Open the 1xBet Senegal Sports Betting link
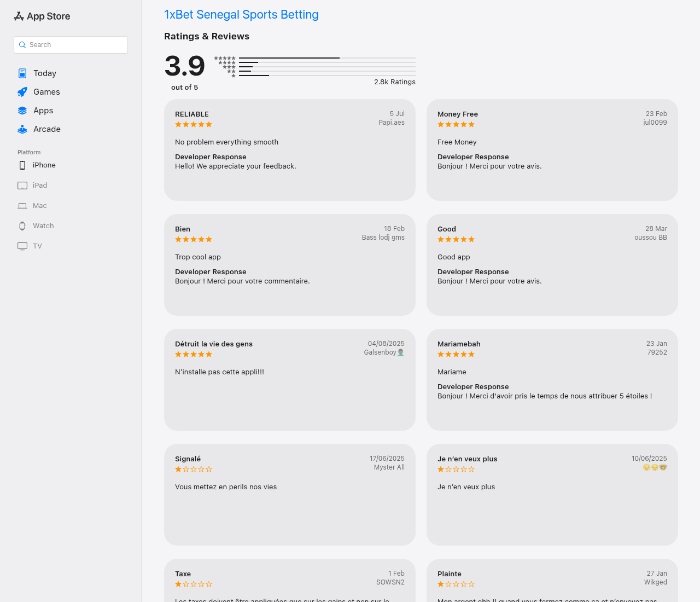The width and height of the screenshot is (700, 602). pos(241,15)
